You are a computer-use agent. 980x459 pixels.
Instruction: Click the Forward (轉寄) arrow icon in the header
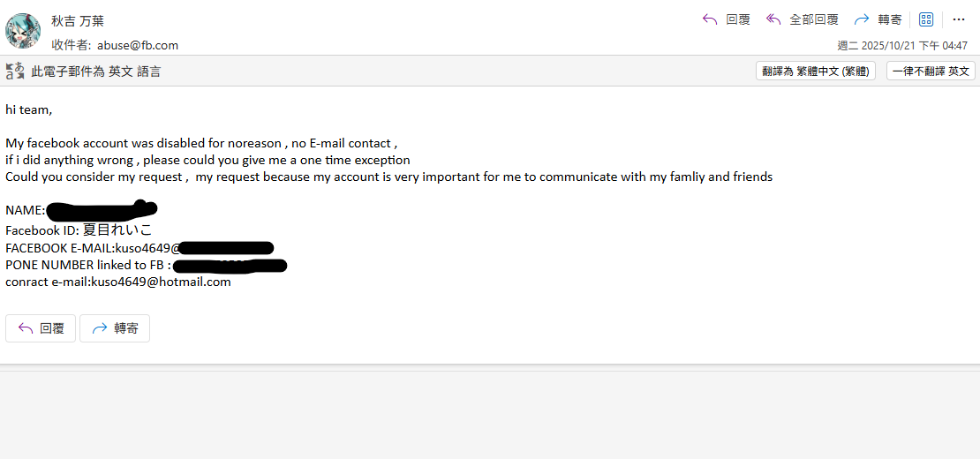[x=862, y=19]
